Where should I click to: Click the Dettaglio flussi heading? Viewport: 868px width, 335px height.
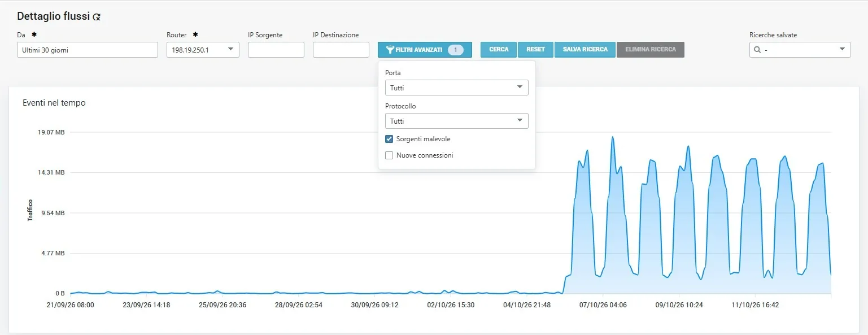tap(54, 16)
